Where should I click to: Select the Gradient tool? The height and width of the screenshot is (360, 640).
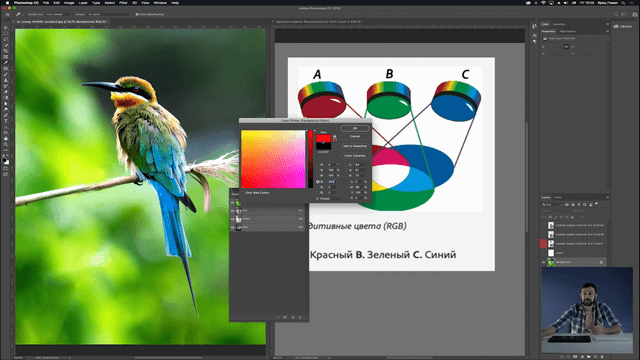pyautogui.click(x=6, y=97)
